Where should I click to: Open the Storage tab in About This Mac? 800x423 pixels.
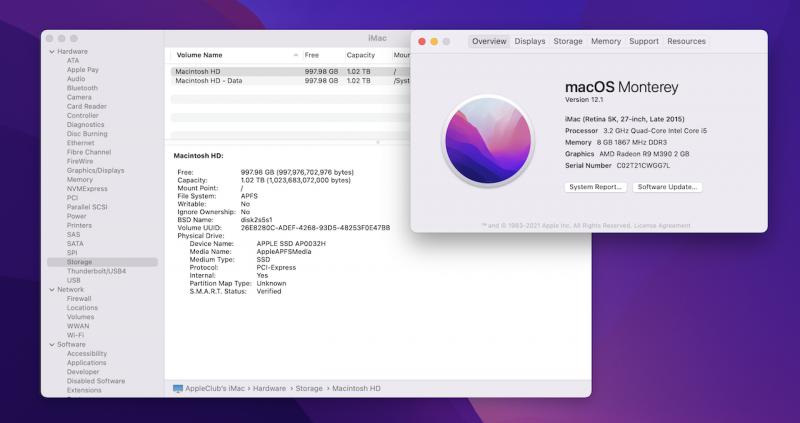coord(568,41)
